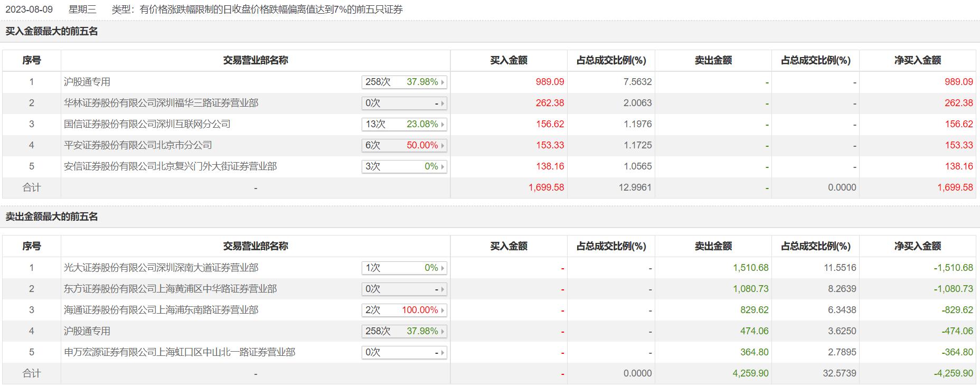Select ratio value 7.5632
This screenshot has width=980, height=386.
point(637,82)
